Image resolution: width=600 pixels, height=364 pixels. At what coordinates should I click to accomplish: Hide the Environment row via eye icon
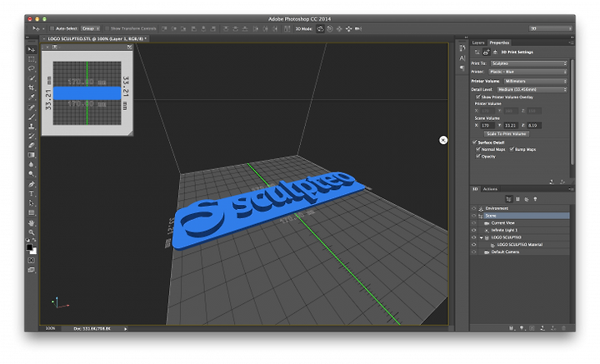tap(473, 208)
